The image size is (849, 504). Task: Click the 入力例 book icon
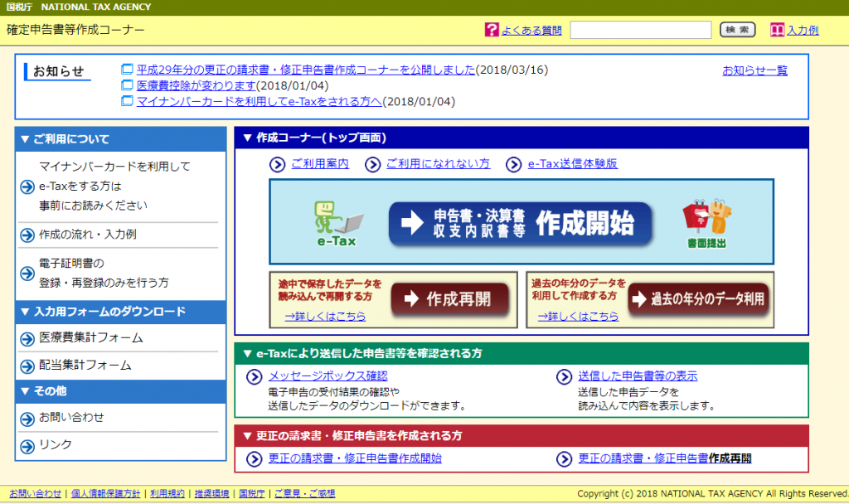[777, 30]
